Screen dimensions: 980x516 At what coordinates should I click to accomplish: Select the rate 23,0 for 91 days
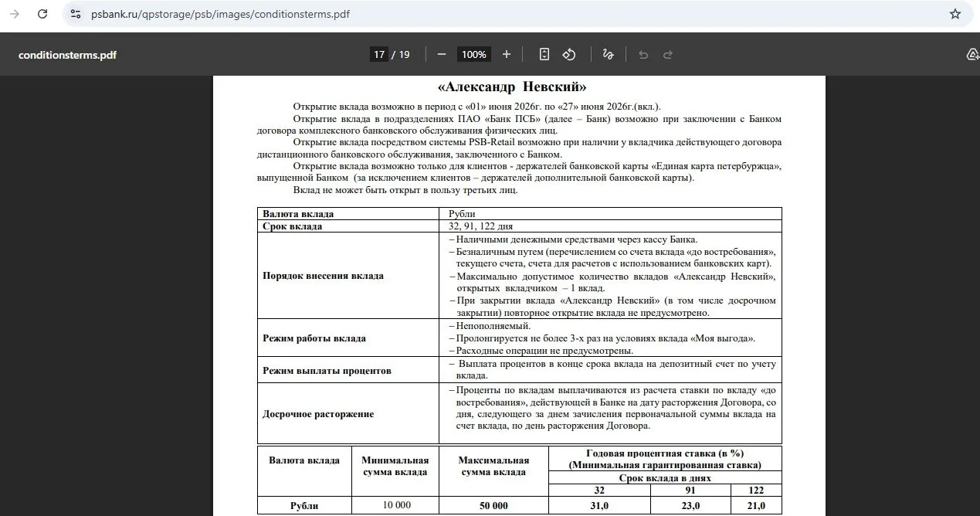point(690,506)
